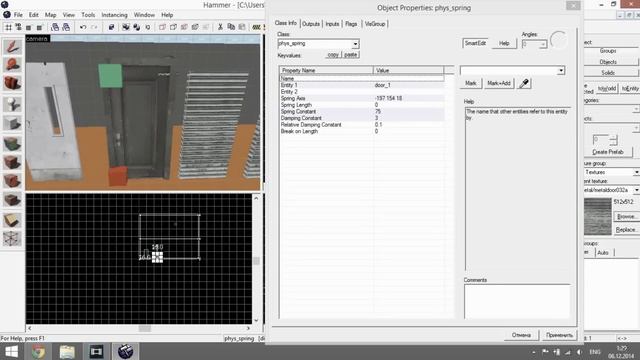This screenshot has height=360, width=640.
Task: Select the Camera tool
Action: [12, 83]
